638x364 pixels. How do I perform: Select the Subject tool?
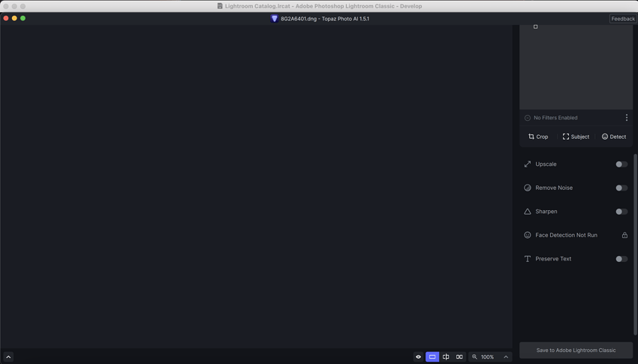pos(576,137)
